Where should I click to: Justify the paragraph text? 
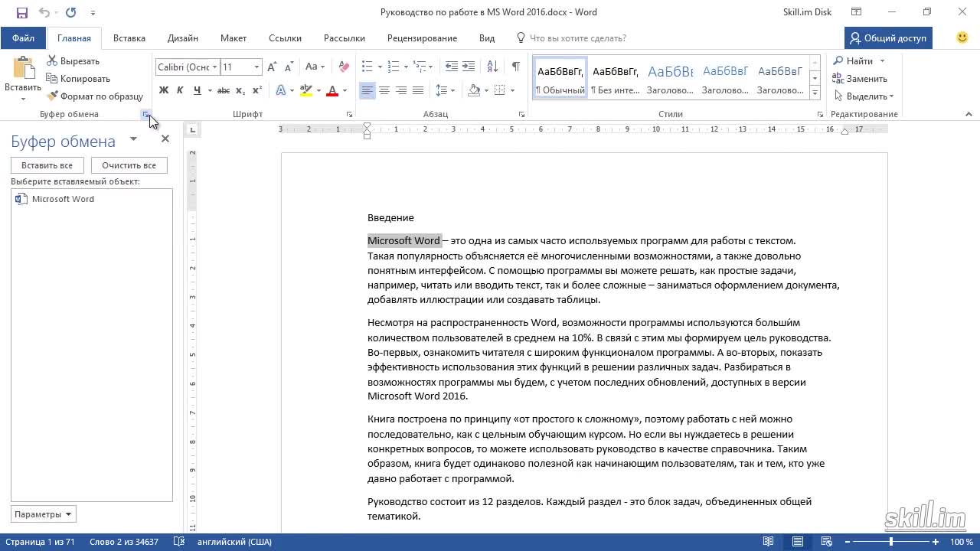[x=418, y=90]
